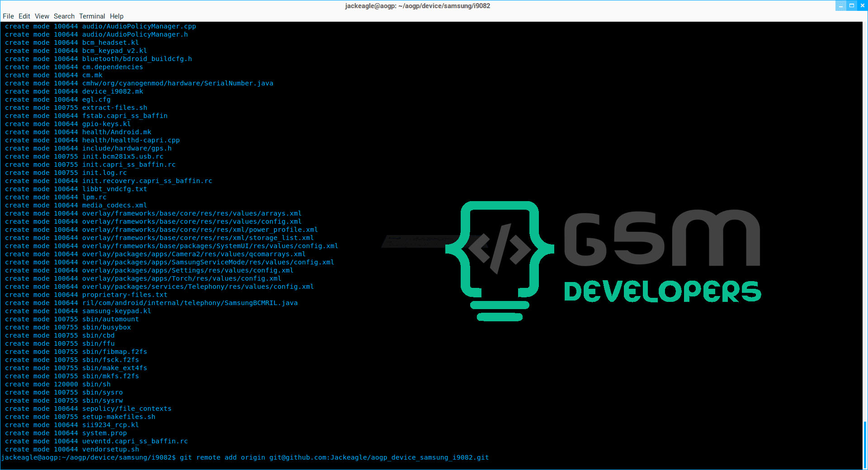Click the line audio/AudioPolicyManager.cpp

(x=100, y=27)
